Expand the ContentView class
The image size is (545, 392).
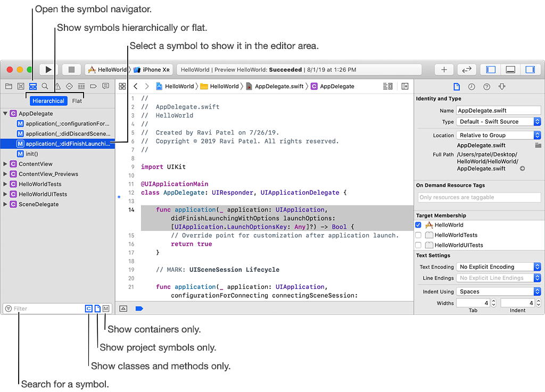[5, 164]
